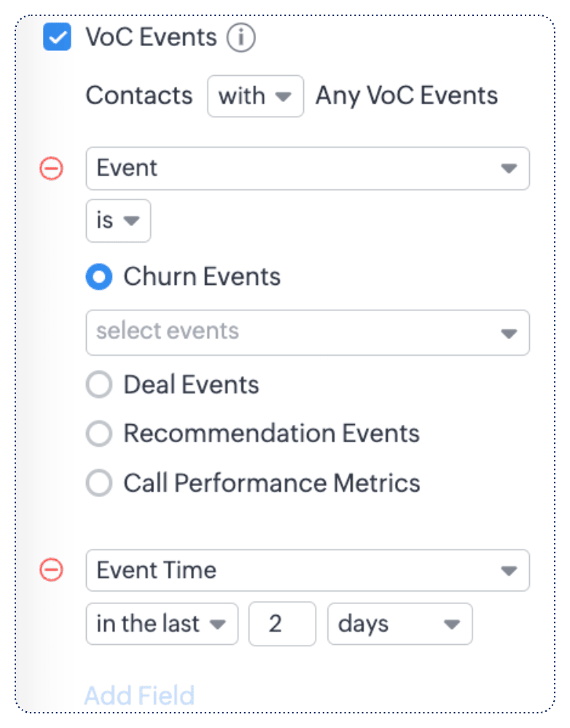The width and height of the screenshot is (570, 728).
Task: Click the info icon beside VoC Events
Action: (x=241, y=38)
